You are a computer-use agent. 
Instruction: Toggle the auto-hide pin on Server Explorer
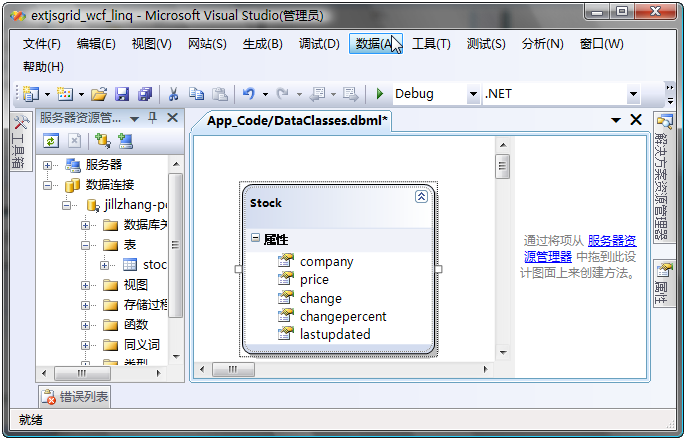click(152, 118)
